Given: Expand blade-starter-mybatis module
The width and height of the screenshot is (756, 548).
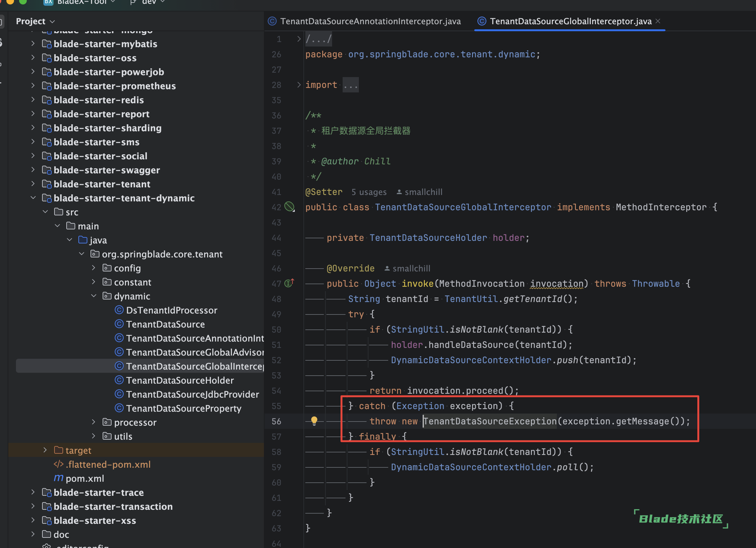Looking at the screenshot, I should point(33,43).
